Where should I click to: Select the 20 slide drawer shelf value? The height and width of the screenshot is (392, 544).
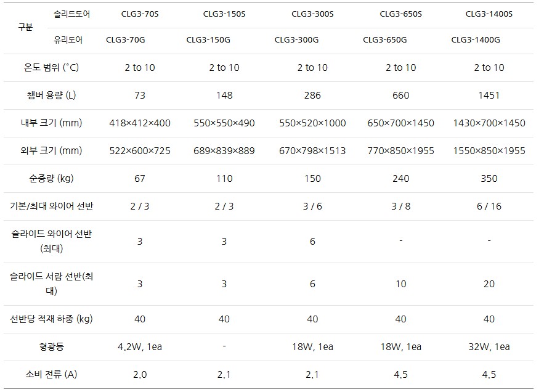point(489,284)
